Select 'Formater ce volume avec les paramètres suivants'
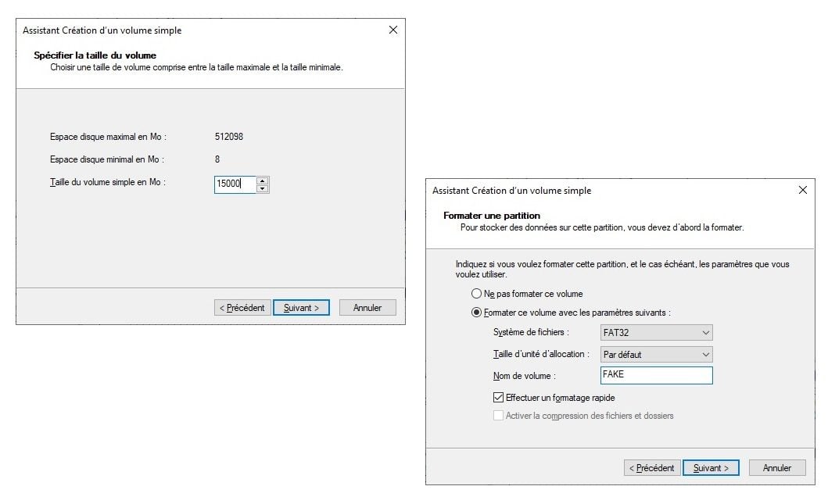The height and width of the screenshot is (504, 828). point(477,313)
